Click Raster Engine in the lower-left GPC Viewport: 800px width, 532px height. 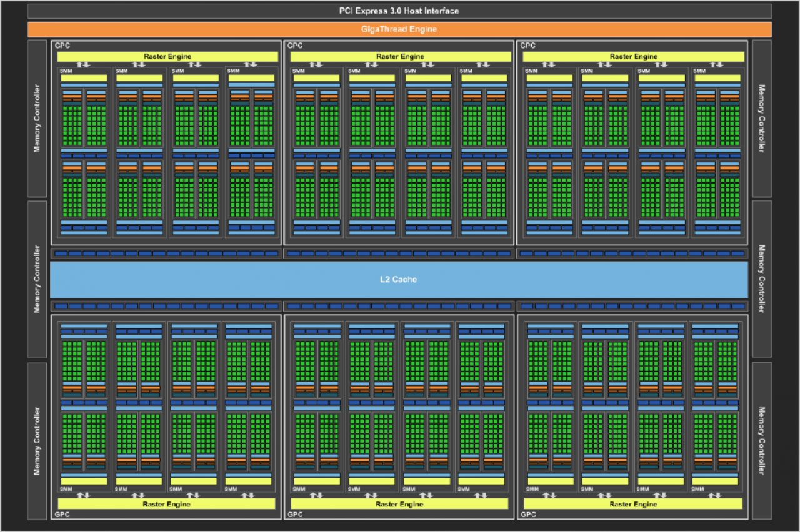(x=166, y=504)
